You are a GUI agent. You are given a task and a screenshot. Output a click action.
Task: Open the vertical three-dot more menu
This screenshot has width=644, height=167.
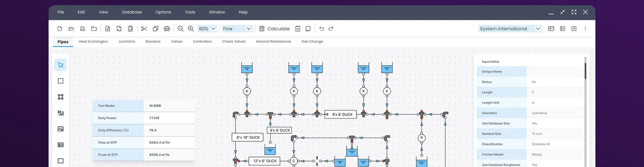pos(585,28)
